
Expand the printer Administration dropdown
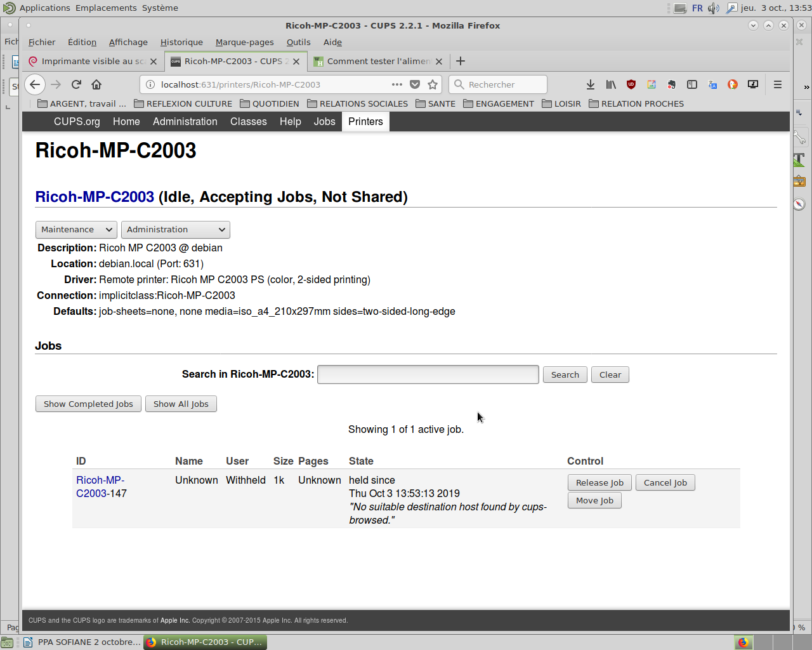coord(176,230)
